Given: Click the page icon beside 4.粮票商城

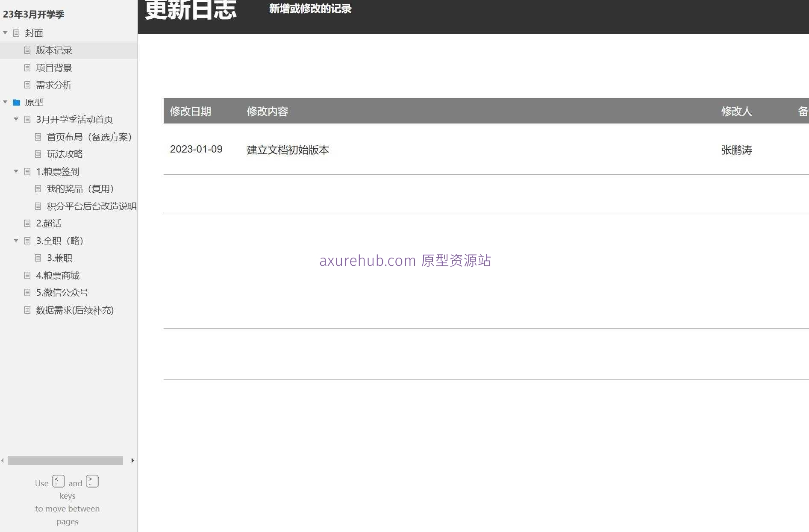Looking at the screenshot, I should [x=27, y=275].
